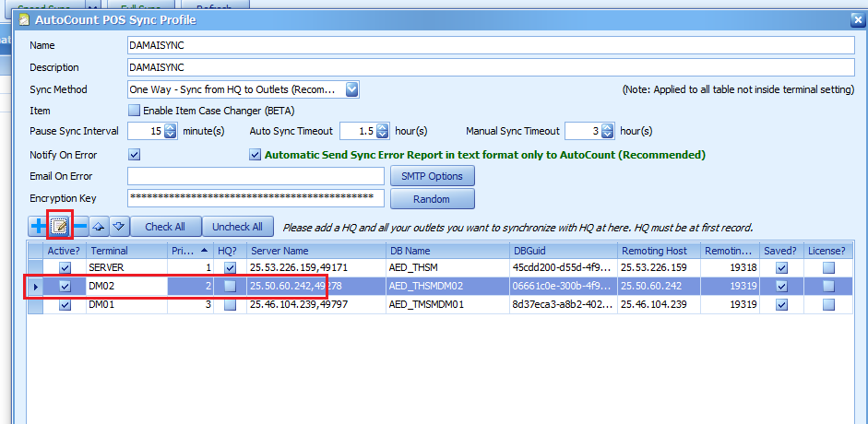Click the add terminal plus icon

38,227
